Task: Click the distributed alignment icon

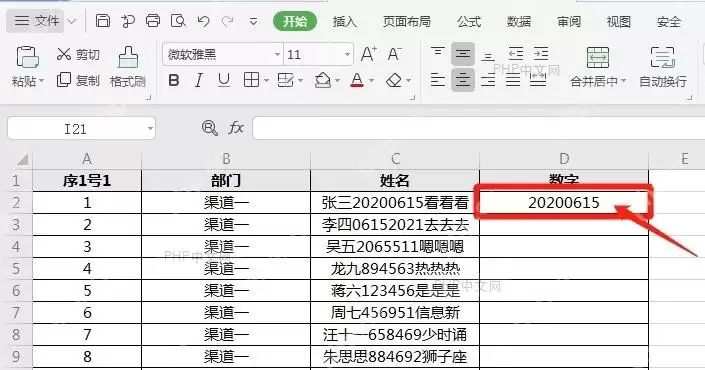Action: (538, 80)
